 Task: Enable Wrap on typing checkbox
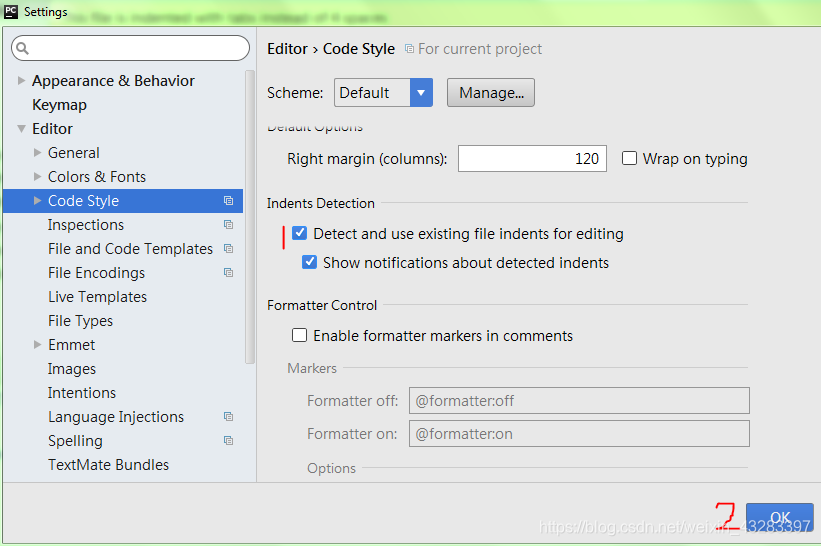629,158
